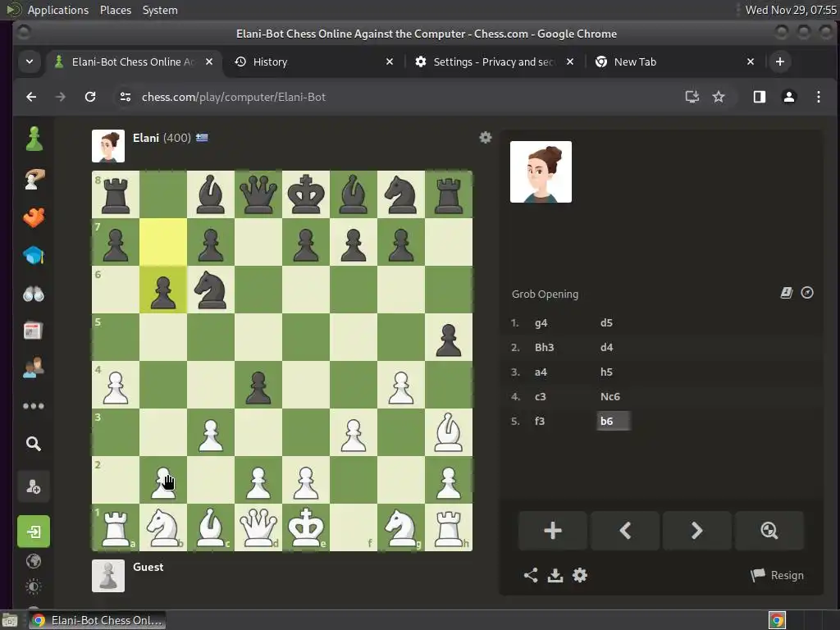Switch to Settings - Privacy and security tab

pyautogui.click(x=494, y=62)
